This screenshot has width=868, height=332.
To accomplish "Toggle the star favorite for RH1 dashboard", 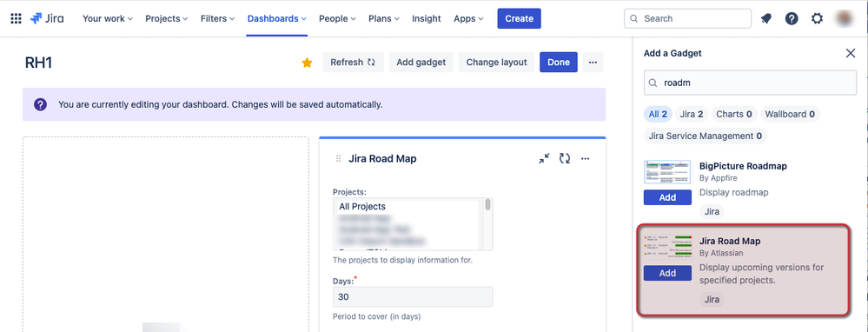I will point(308,63).
